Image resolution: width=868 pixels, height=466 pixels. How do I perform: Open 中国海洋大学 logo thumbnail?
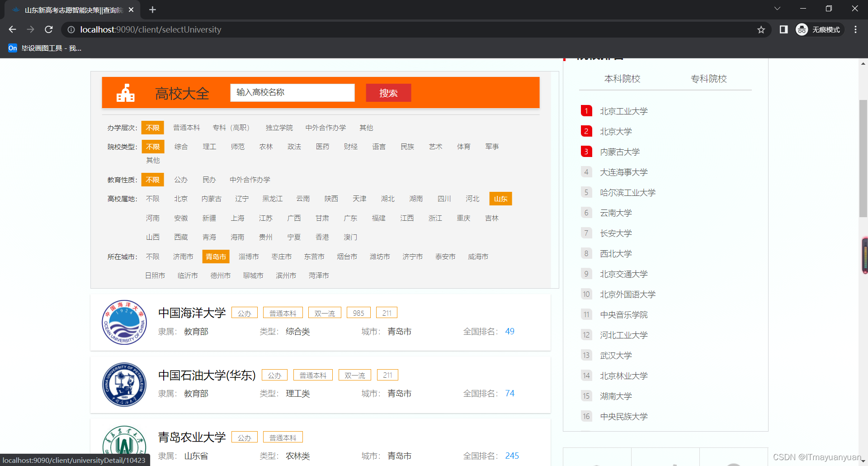pyautogui.click(x=124, y=322)
